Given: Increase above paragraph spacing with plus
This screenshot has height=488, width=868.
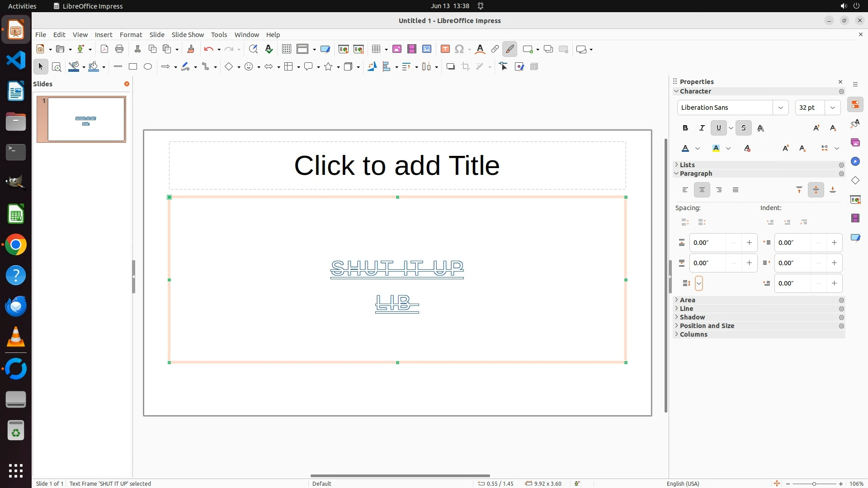Looking at the screenshot, I should click(x=749, y=243).
